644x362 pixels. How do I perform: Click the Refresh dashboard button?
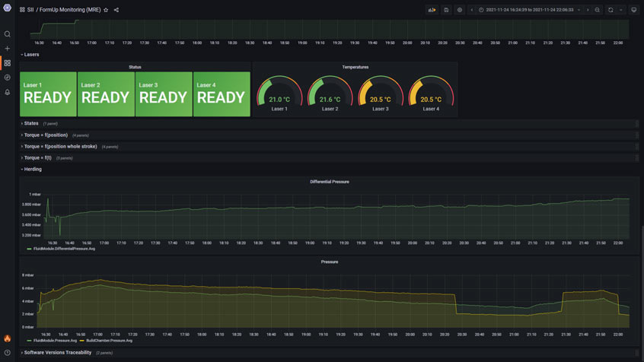point(611,10)
